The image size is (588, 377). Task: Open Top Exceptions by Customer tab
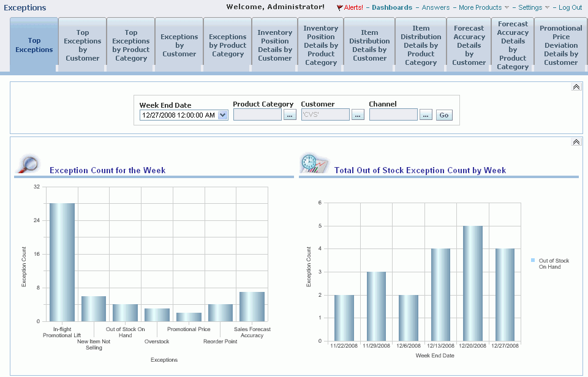[x=83, y=45]
